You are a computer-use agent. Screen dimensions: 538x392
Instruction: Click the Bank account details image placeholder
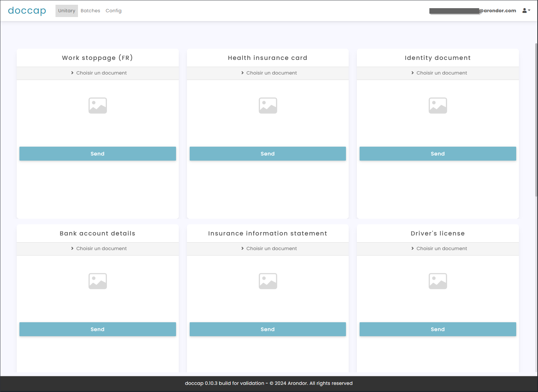[98, 281]
